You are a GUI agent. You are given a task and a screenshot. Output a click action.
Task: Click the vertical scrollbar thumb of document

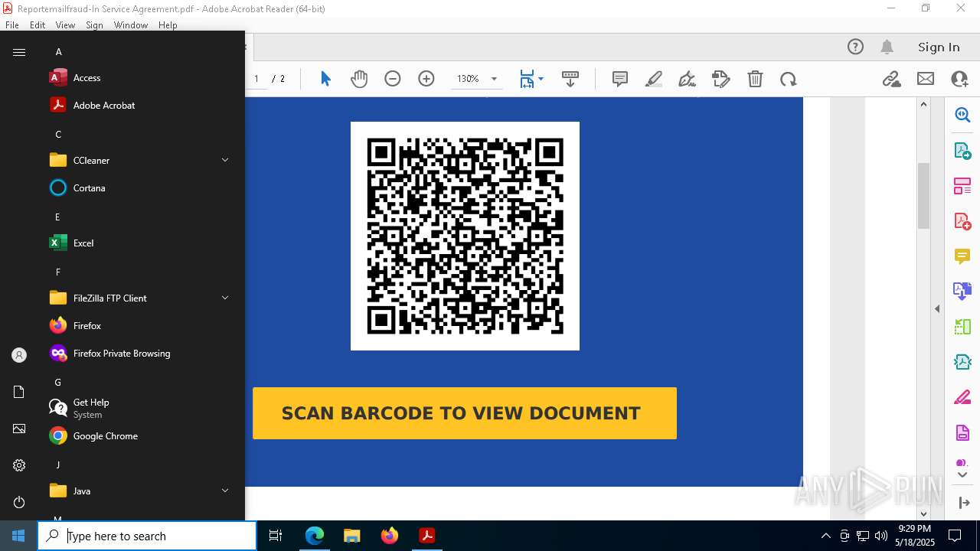pos(923,195)
